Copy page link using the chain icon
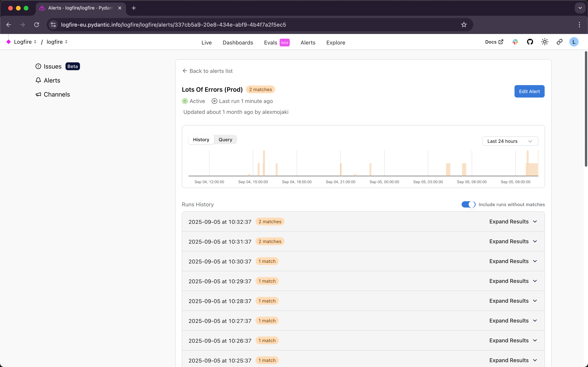Screen dimensions: 588x367 (559, 42)
